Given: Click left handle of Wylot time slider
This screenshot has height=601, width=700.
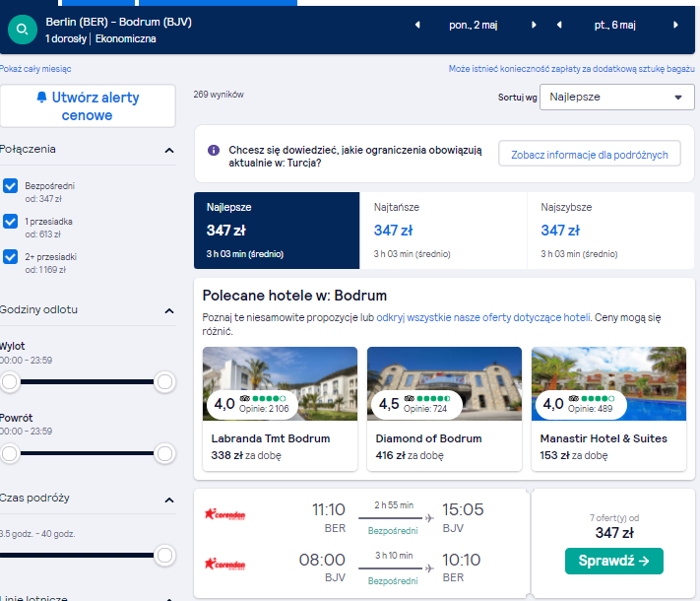Looking at the screenshot, I should [10, 382].
